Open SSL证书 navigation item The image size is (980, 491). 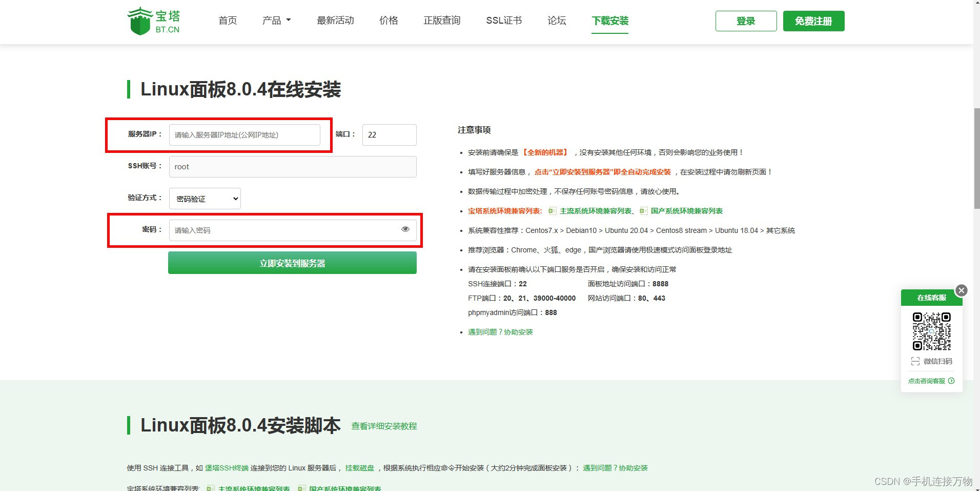504,21
